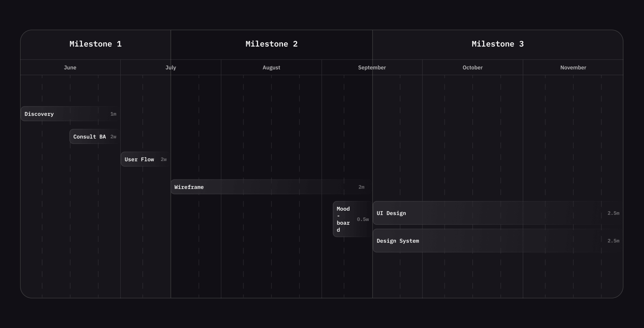Click the November month column header

click(573, 68)
